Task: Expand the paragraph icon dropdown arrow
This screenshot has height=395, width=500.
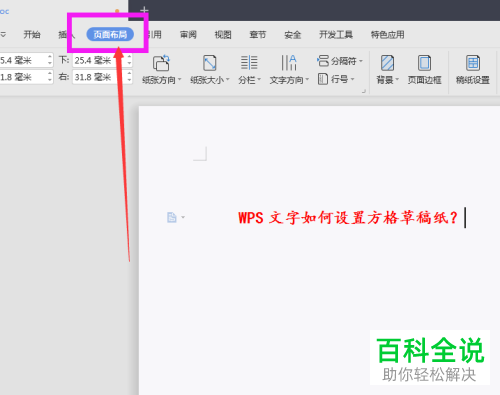Action: point(183,217)
